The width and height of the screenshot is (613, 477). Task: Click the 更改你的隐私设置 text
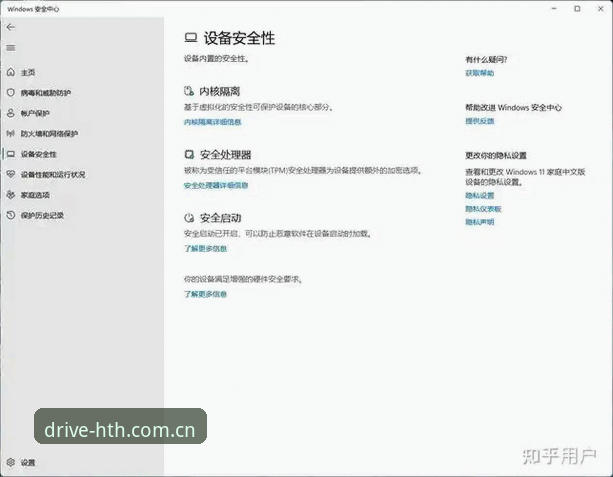(x=496, y=156)
